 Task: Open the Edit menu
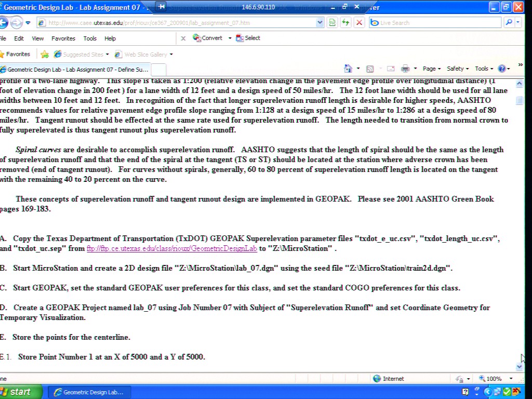19,38
